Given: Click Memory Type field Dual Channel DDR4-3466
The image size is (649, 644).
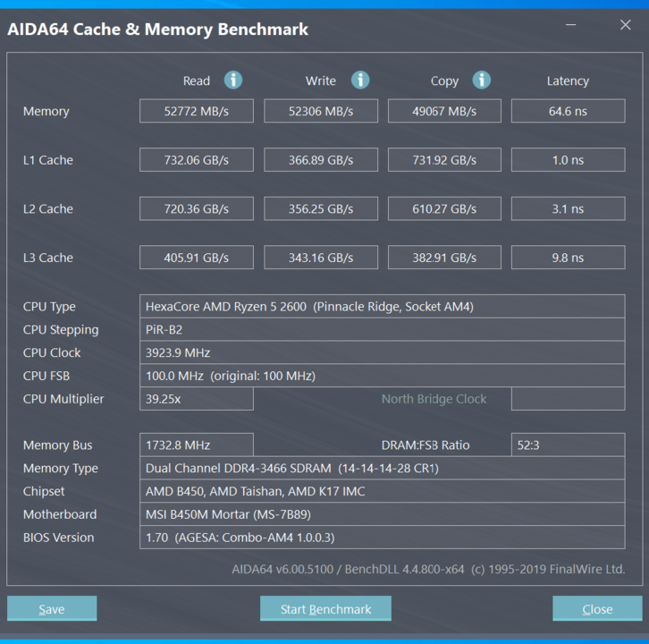Looking at the screenshot, I should pos(383,469).
